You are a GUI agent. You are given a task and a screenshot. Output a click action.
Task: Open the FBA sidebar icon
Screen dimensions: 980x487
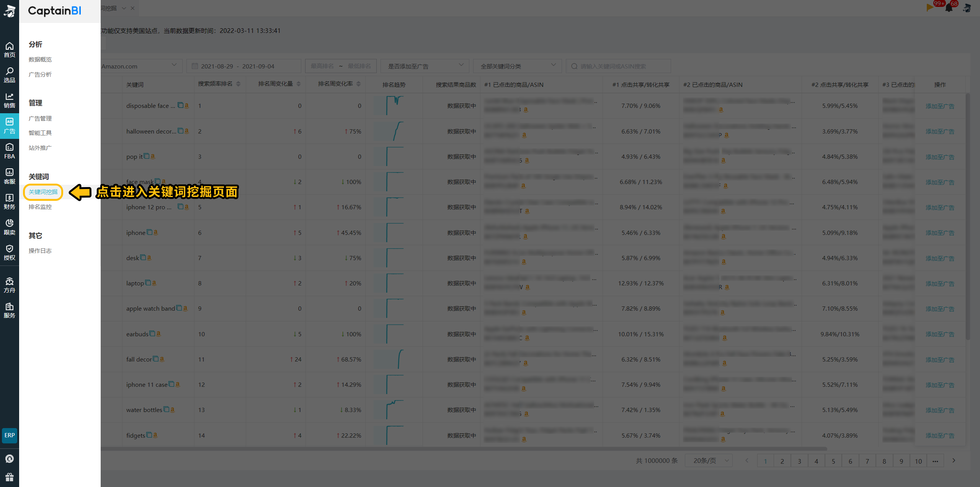pos(10,151)
